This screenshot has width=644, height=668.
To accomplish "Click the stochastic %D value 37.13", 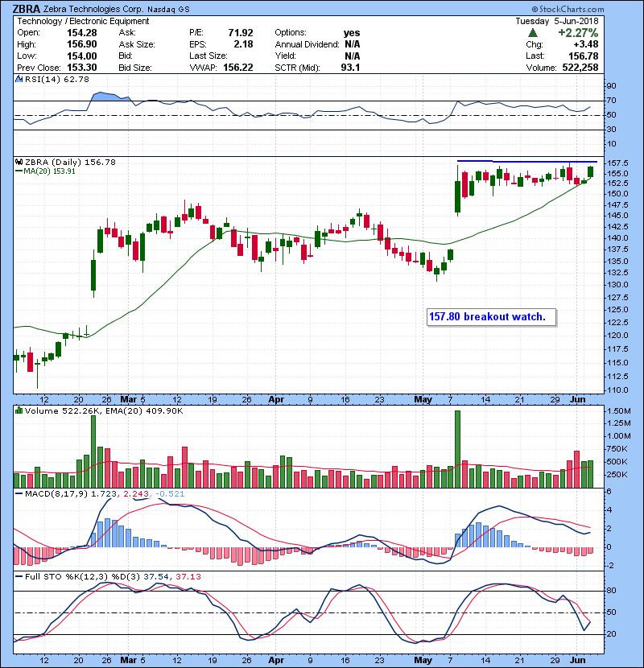I will pyautogui.click(x=188, y=576).
